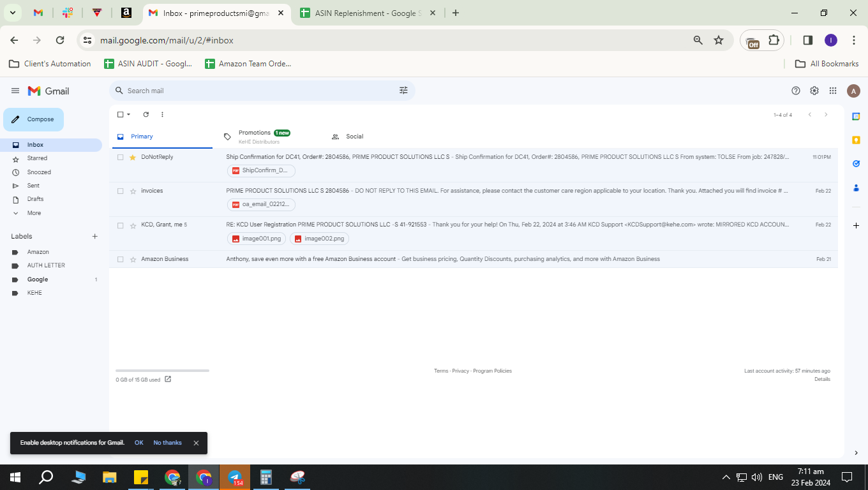This screenshot has height=490, width=868.
Task: Open the All Bookmarks folder
Action: 827,64
